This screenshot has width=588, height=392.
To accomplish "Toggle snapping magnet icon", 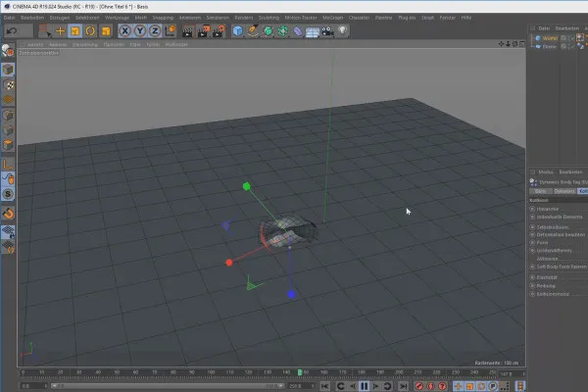I will click(8, 214).
